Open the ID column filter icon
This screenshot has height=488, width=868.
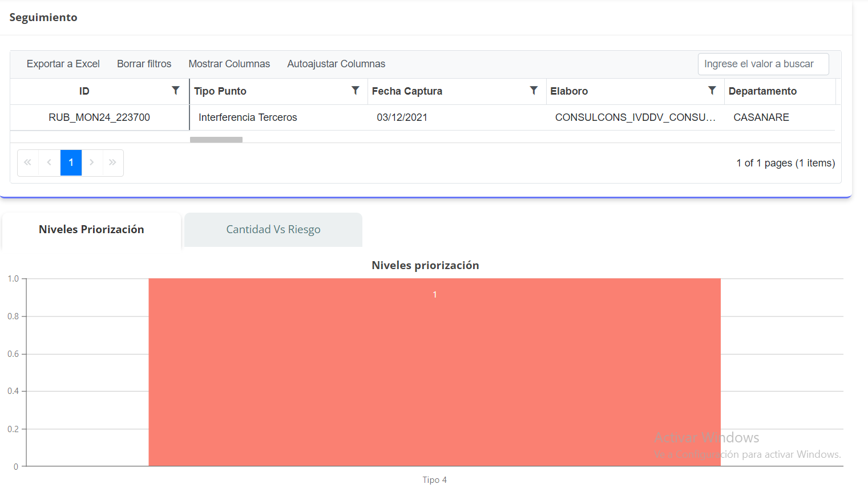point(176,91)
